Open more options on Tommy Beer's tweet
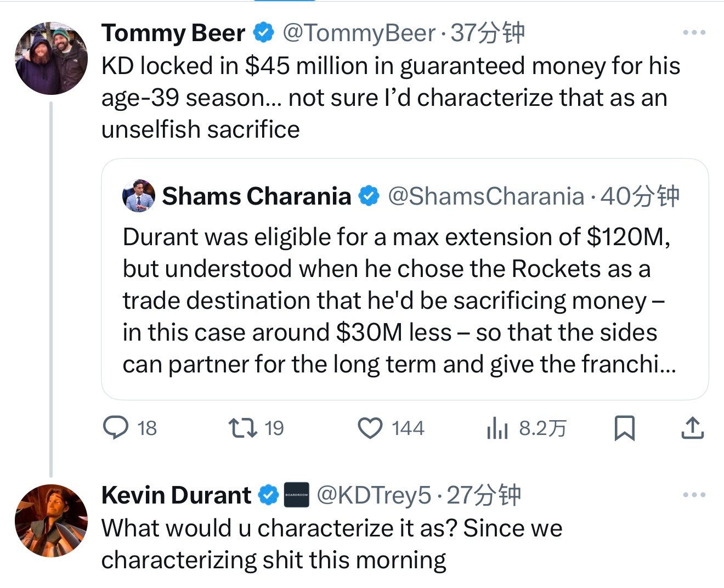Viewport: 724px width, 588px height. click(x=694, y=33)
